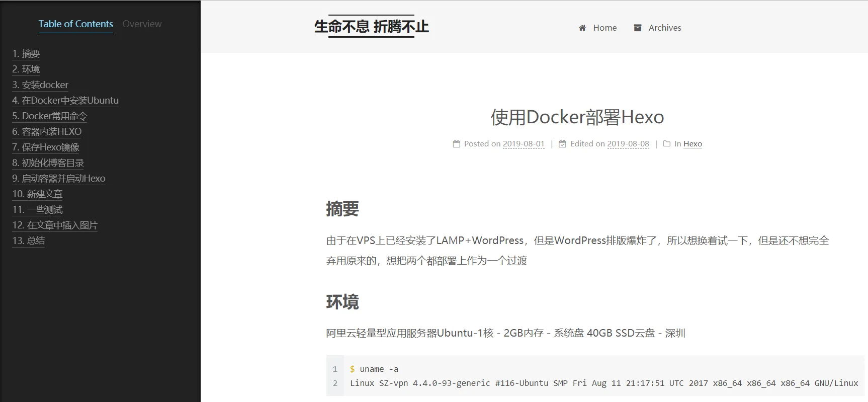Jump to section 7. 保存Hexo镜像
The height and width of the screenshot is (402, 868).
[x=46, y=147]
